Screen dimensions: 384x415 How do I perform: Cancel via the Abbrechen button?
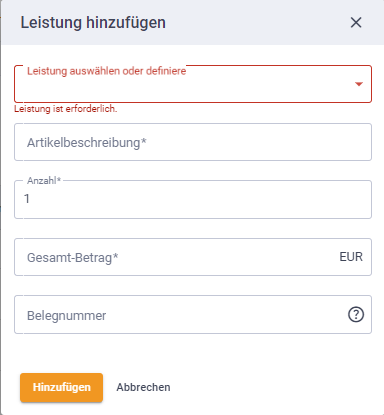click(143, 387)
